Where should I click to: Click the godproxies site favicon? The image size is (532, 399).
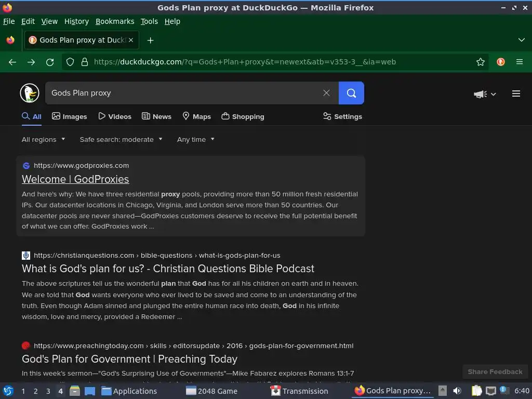coord(26,166)
